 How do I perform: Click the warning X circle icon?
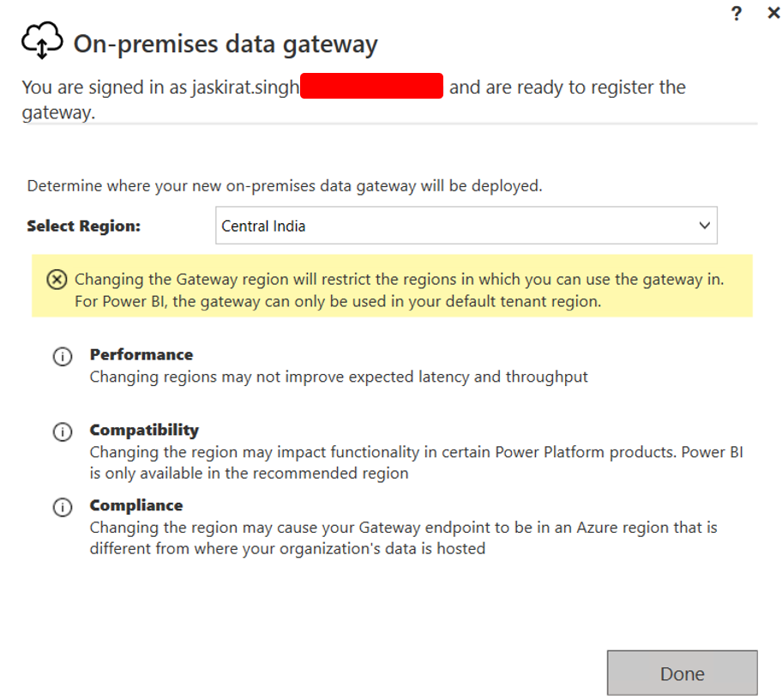click(x=57, y=280)
